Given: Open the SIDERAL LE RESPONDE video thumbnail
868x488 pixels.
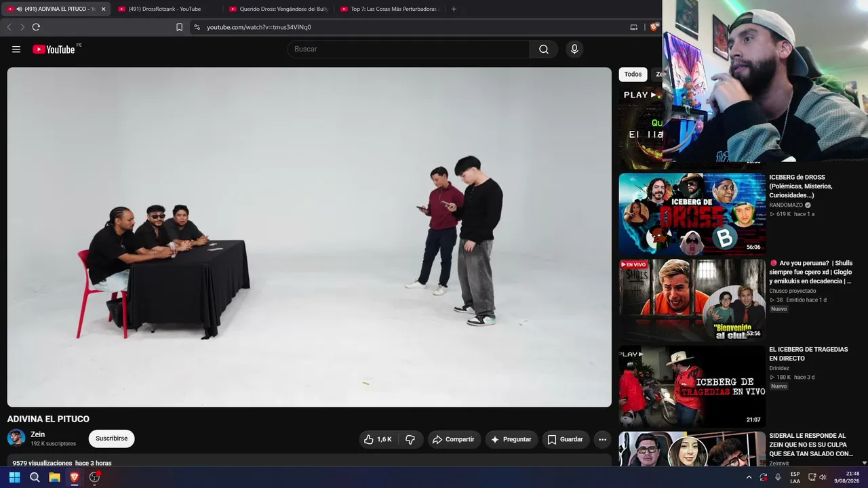Looking at the screenshot, I should pyautogui.click(x=692, y=449).
